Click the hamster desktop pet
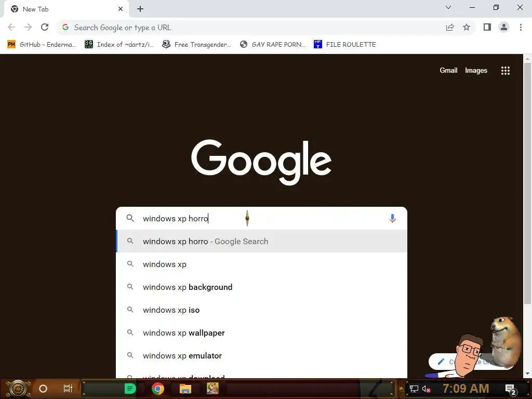 coord(506,341)
